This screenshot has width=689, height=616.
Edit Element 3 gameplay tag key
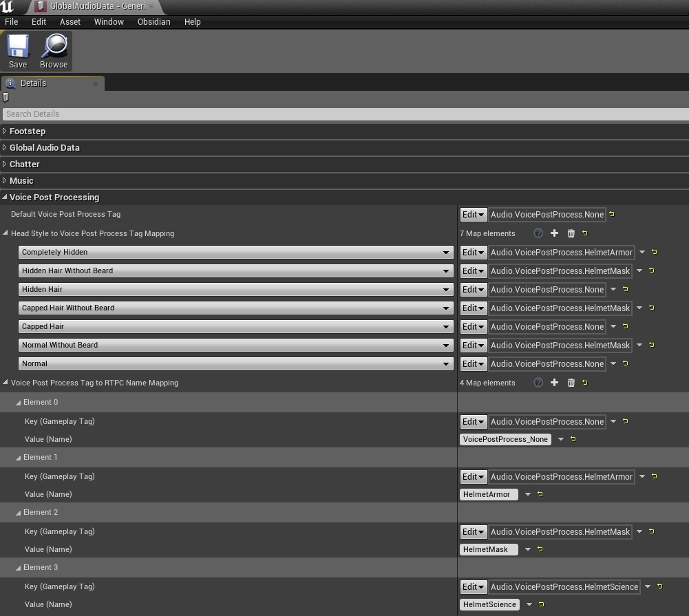[x=474, y=586]
